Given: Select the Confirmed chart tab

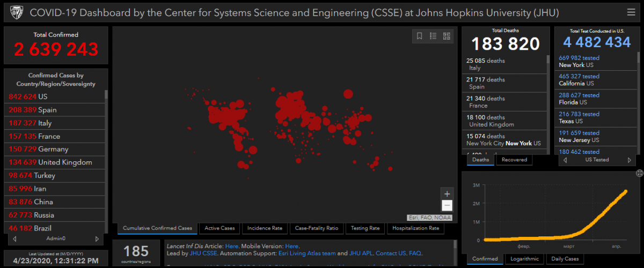Looking at the screenshot, I should click(485, 259).
